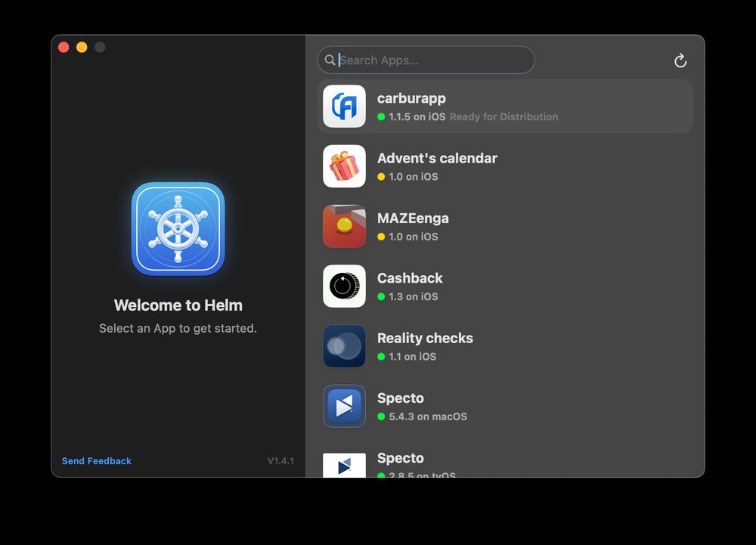Click the Ready for Distribution status
This screenshot has width=756, height=545.
point(503,116)
